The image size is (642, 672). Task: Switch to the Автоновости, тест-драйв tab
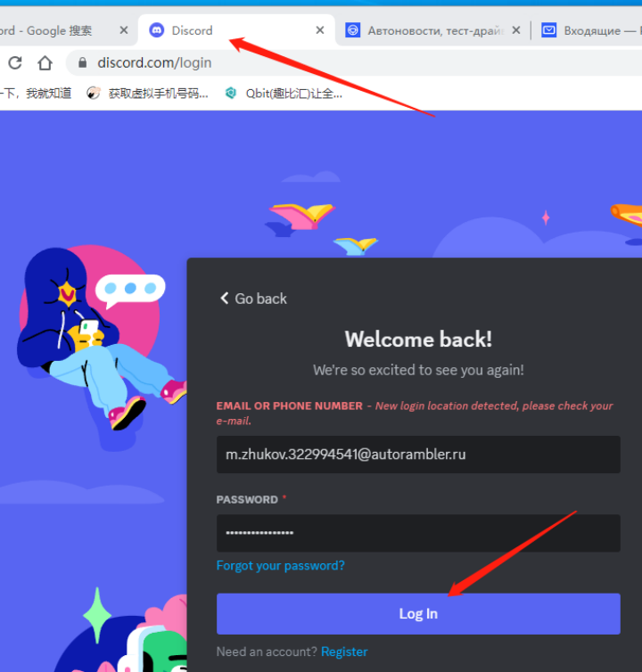click(434, 30)
